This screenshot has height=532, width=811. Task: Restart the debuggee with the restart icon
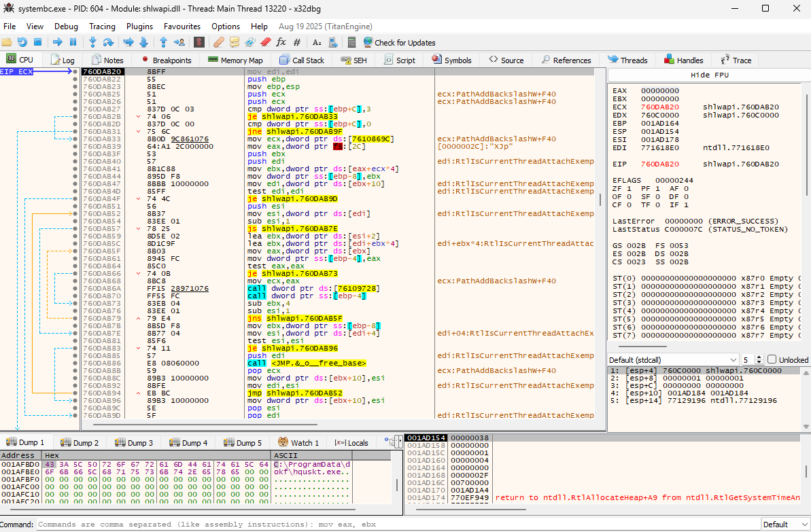pyautogui.click(x=22, y=42)
